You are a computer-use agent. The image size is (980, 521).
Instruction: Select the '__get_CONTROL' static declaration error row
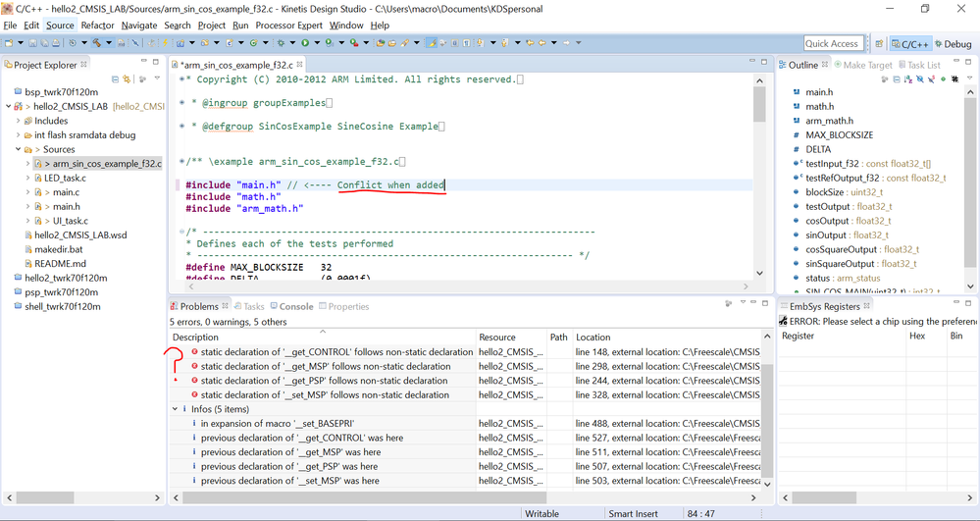click(466, 352)
